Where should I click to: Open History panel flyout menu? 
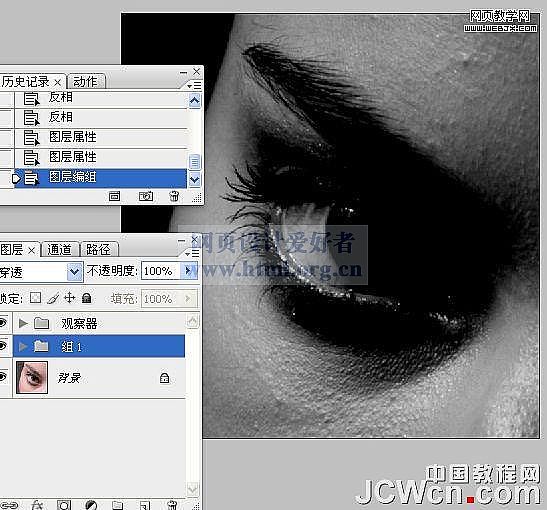[x=194, y=85]
